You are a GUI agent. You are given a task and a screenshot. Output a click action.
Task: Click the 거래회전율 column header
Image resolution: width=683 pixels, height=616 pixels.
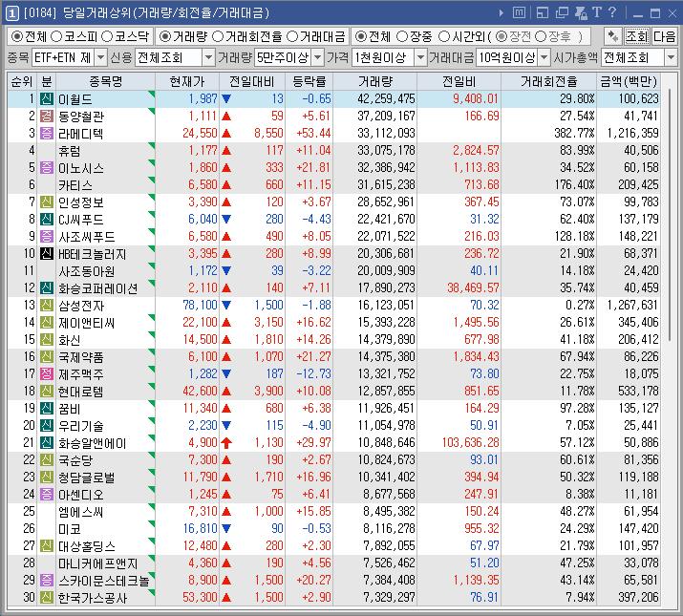click(548, 81)
